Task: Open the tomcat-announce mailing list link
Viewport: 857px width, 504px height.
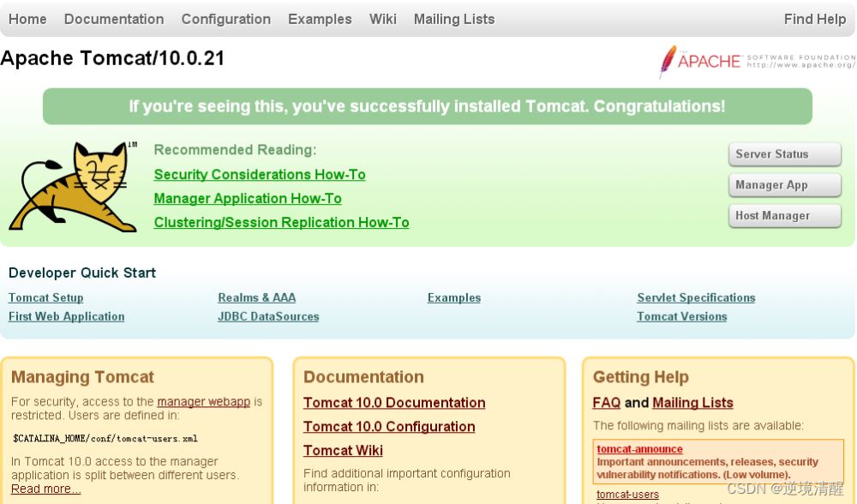Action: tap(639, 449)
